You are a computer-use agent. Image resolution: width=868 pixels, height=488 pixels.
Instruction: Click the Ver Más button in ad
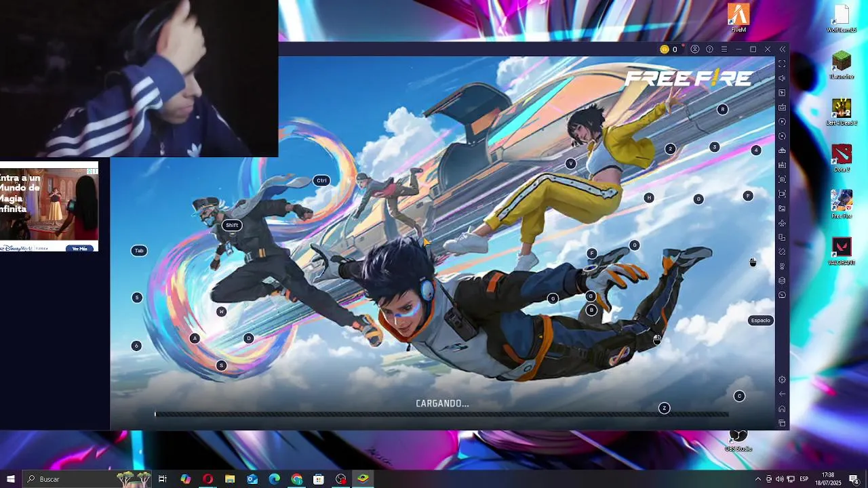coord(80,249)
